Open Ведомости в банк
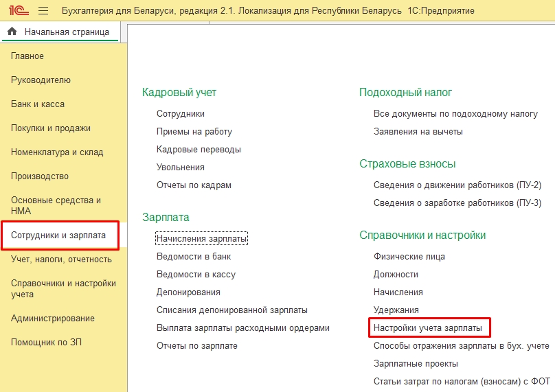 point(194,257)
